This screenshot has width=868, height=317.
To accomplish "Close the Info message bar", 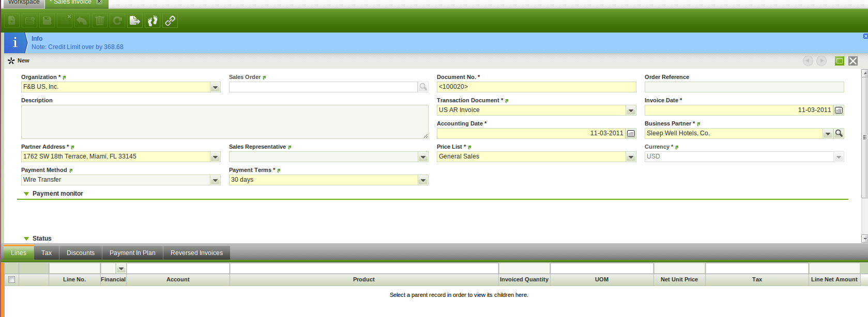I will [865, 36].
